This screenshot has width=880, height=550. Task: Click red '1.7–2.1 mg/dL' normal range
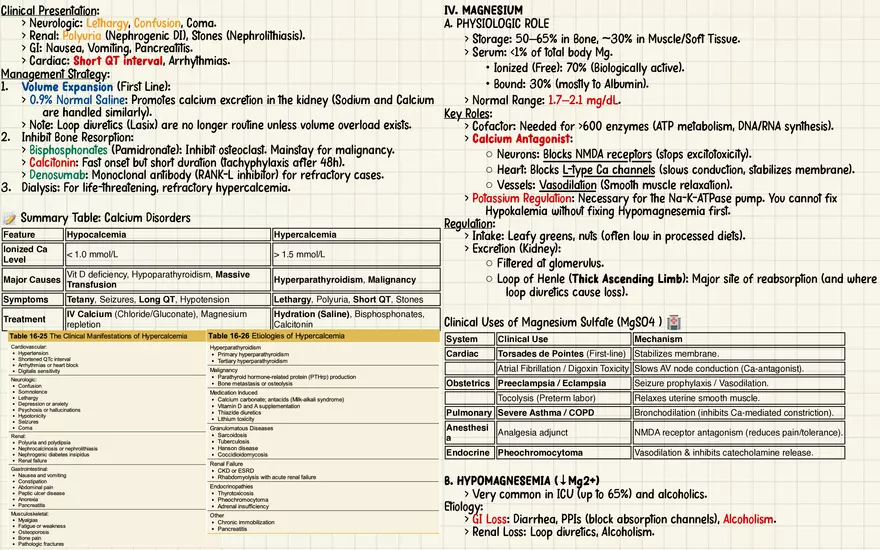584,100
